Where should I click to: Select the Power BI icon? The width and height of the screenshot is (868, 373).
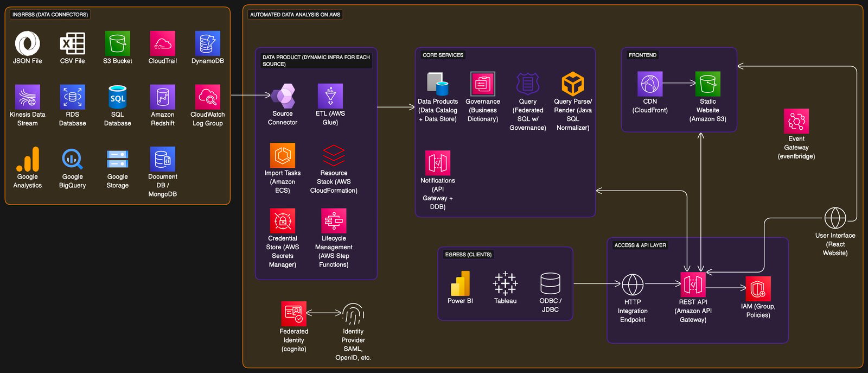click(x=460, y=284)
